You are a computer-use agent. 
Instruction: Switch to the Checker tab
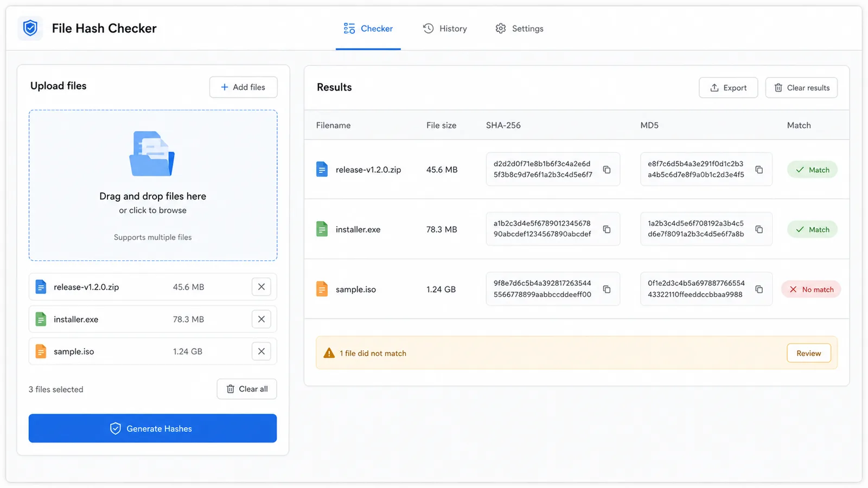(x=368, y=29)
